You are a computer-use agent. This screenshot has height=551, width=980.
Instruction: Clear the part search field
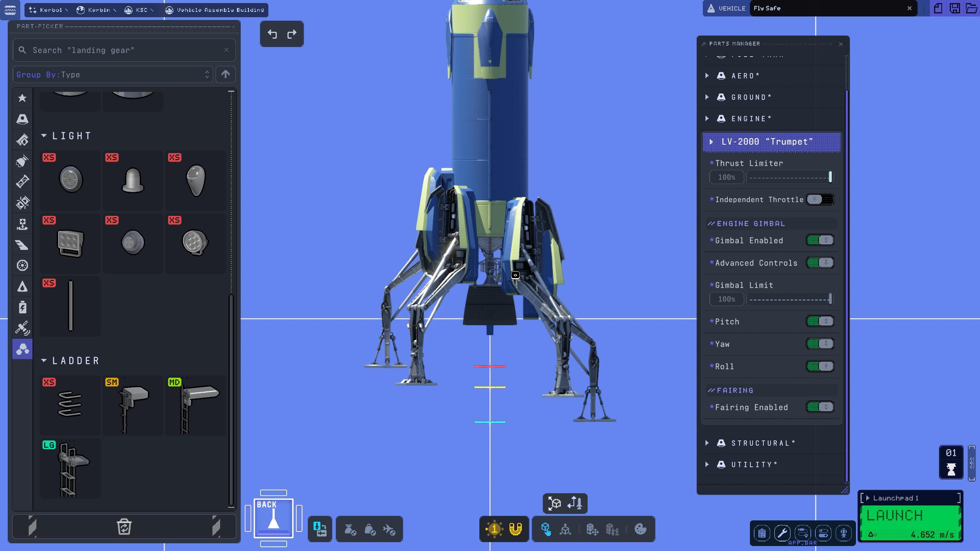[x=226, y=50]
